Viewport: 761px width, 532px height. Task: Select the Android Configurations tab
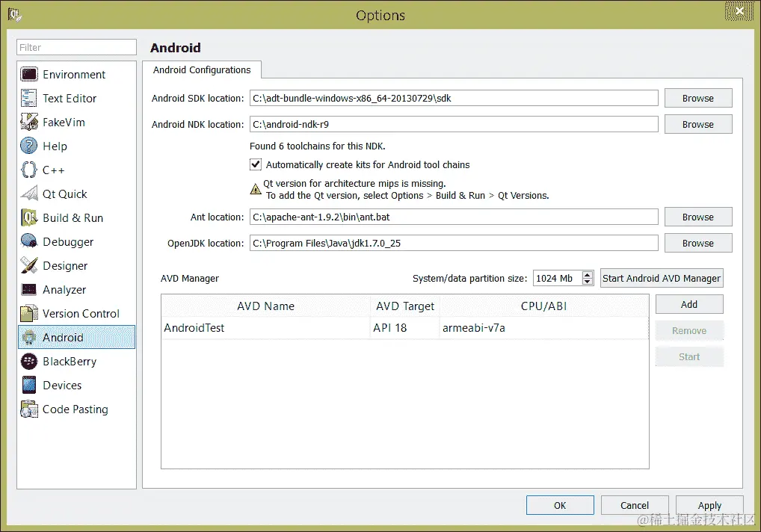pos(202,69)
